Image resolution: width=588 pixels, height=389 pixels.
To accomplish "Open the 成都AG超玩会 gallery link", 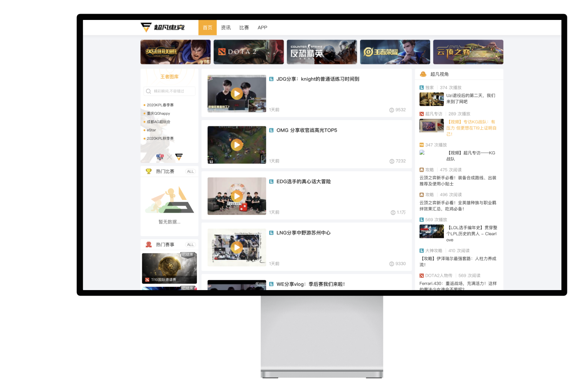I will pos(159,122).
